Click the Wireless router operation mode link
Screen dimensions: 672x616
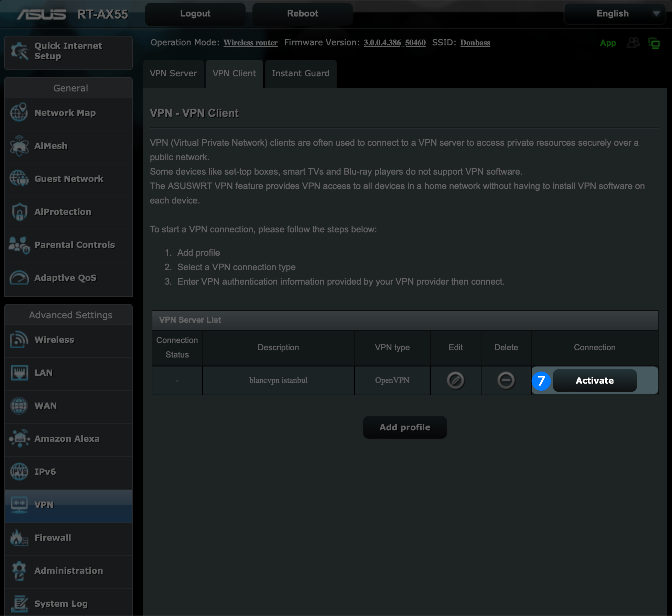pos(250,43)
